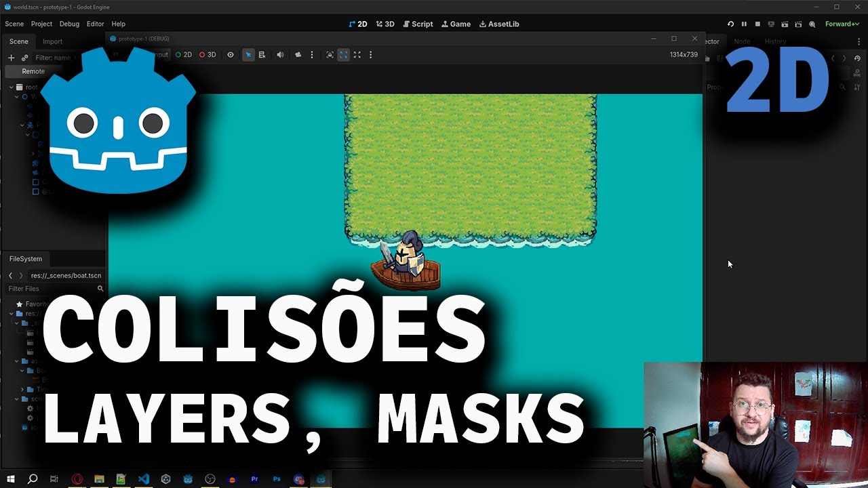Toggle game audio mute speaker icon
The width and height of the screenshot is (868, 488).
(280, 55)
